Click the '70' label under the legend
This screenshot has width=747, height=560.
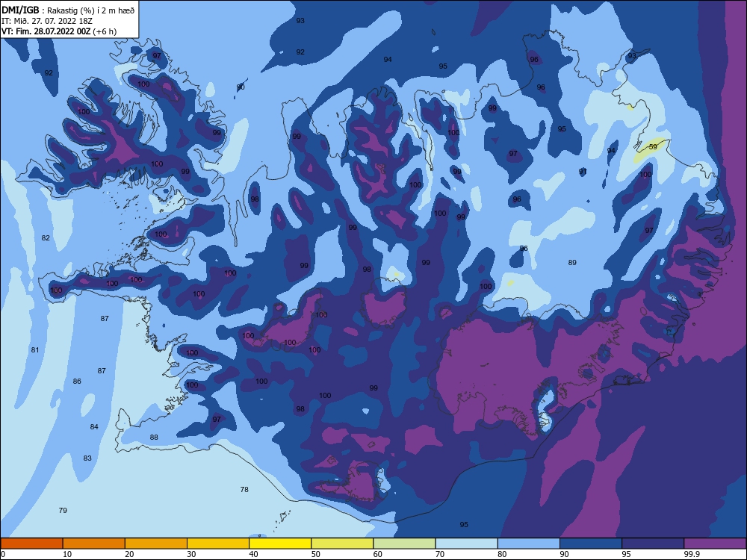[440, 554]
